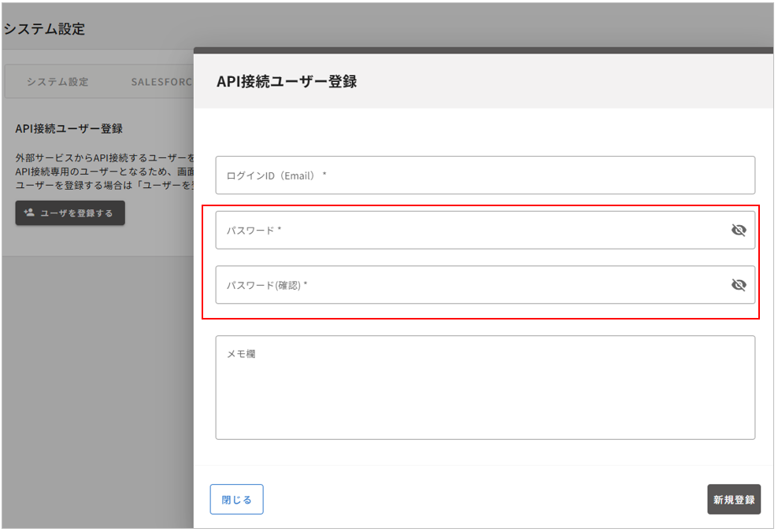Click the ユーザーを登録する場合は instruction line
Image resolution: width=778 pixels, height=532 pixels.
point(102,184)
